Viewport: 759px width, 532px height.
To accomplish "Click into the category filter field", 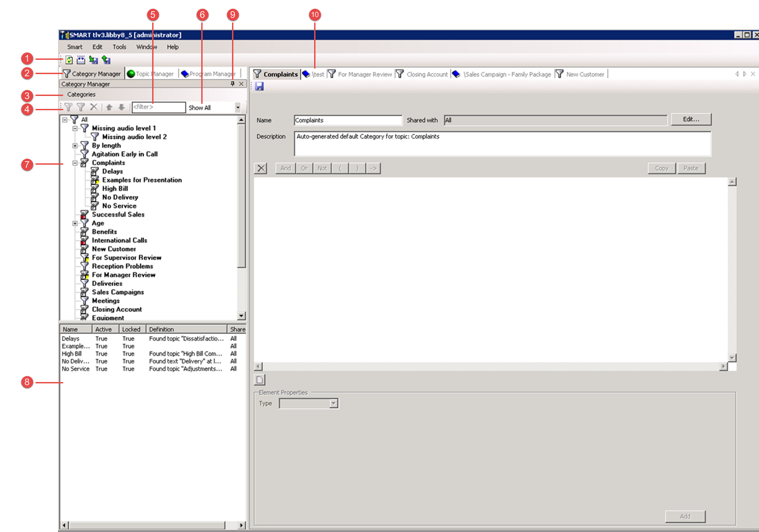I will click(158, 107).
